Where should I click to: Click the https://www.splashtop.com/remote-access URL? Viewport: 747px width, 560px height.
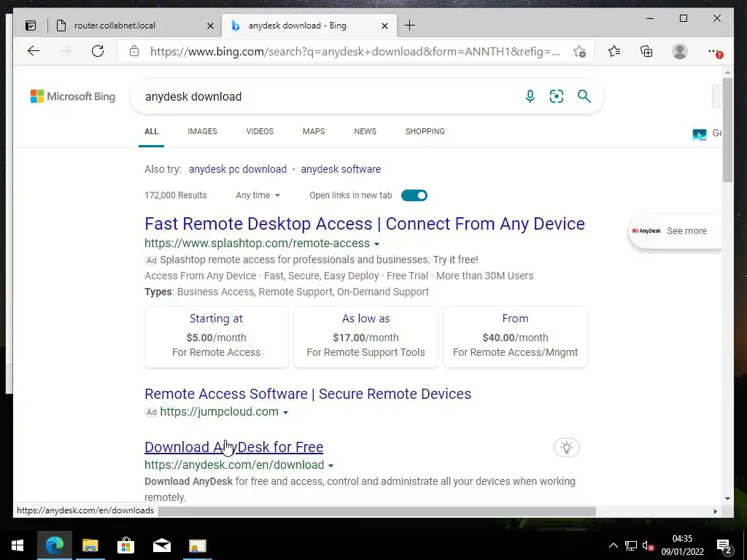(x=258, y=243)
